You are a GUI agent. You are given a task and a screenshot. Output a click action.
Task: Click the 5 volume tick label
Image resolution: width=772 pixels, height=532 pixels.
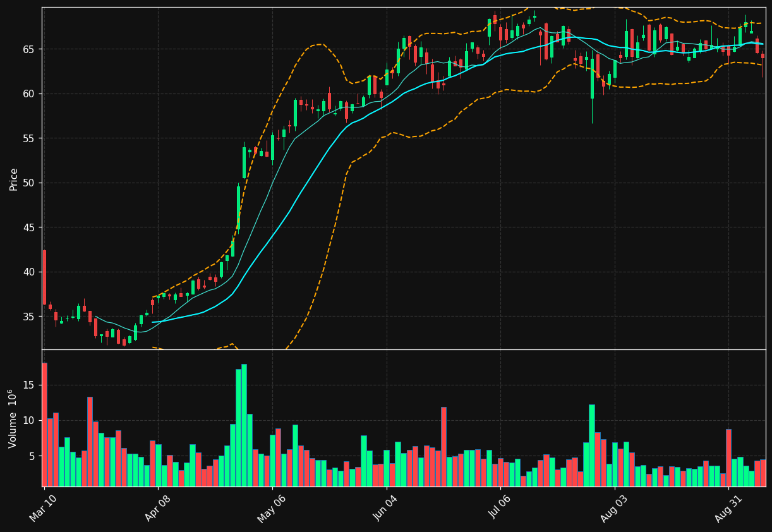pos(33,456)
